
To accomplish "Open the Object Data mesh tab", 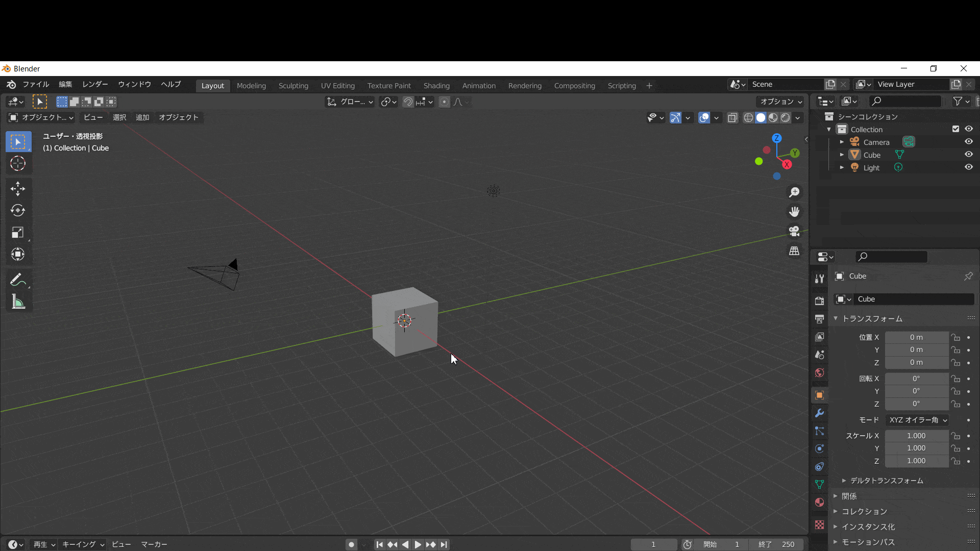I will click(x=819, y=484).
